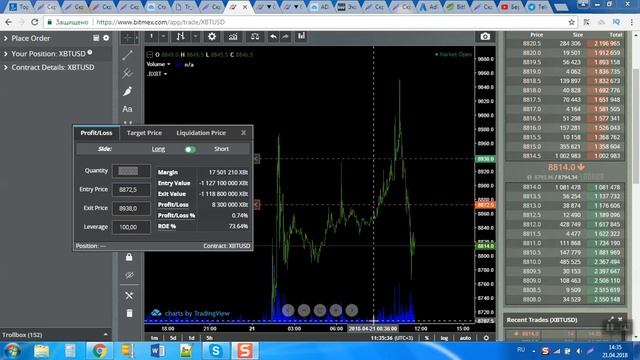
Task: Open the bar style selector
Action: (180, 36)
